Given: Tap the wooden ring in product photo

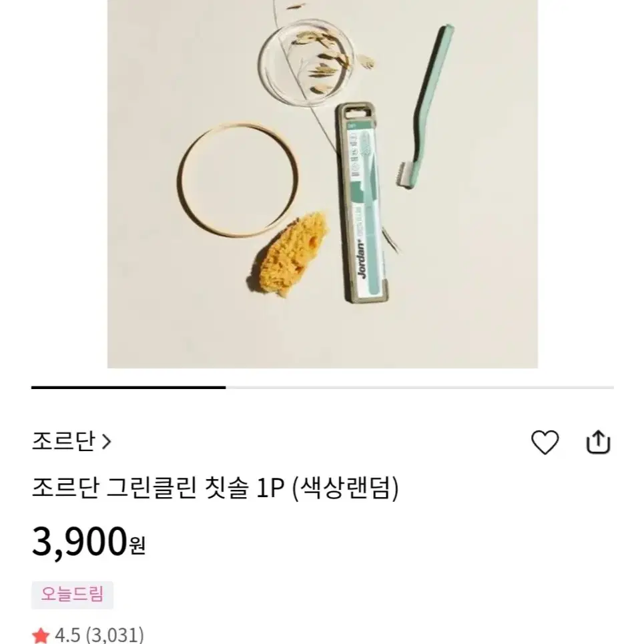Looking at the screenshot, I should click(238, 180).
